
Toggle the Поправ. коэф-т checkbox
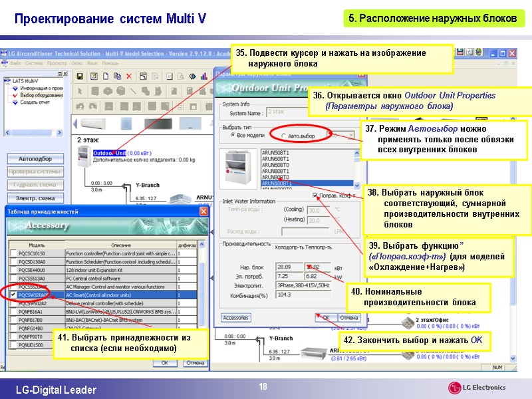315,196
